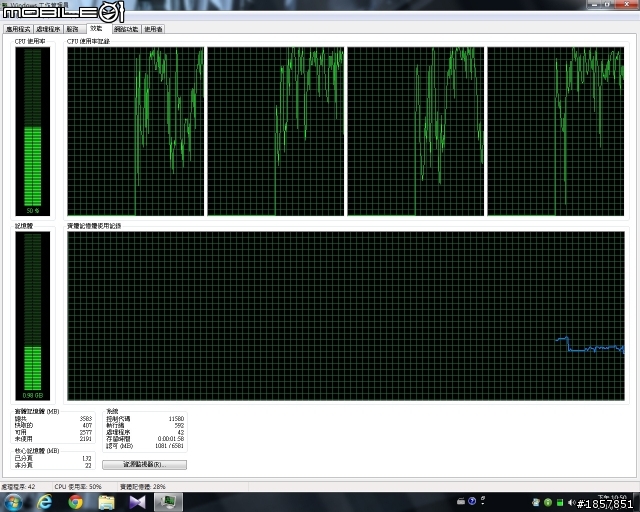Viewport: 640px width, 512px height.
Task: Switch to the 處理程序 (Processes) tab
Action: tap(48, 29)
